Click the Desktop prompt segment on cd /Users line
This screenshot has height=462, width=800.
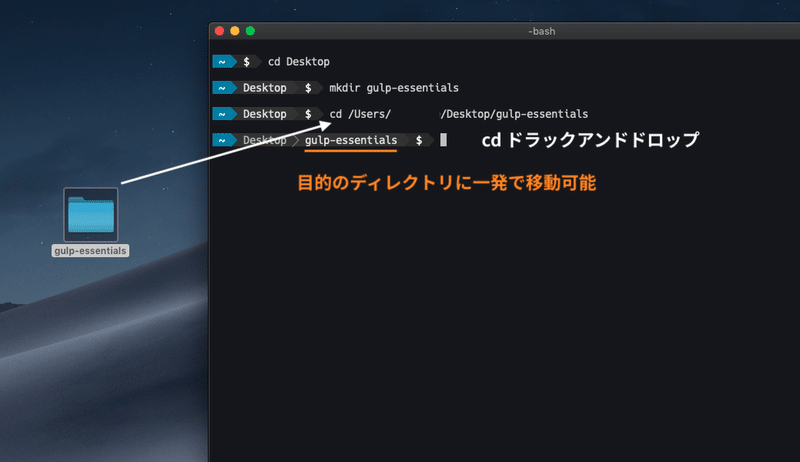click(265, 114)
